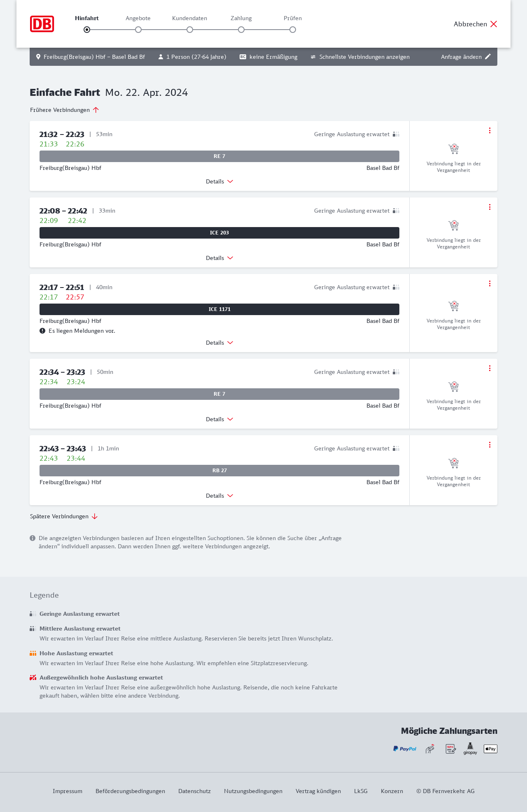Click unavailable cart icon for RB 27

(x=453, y=463)
